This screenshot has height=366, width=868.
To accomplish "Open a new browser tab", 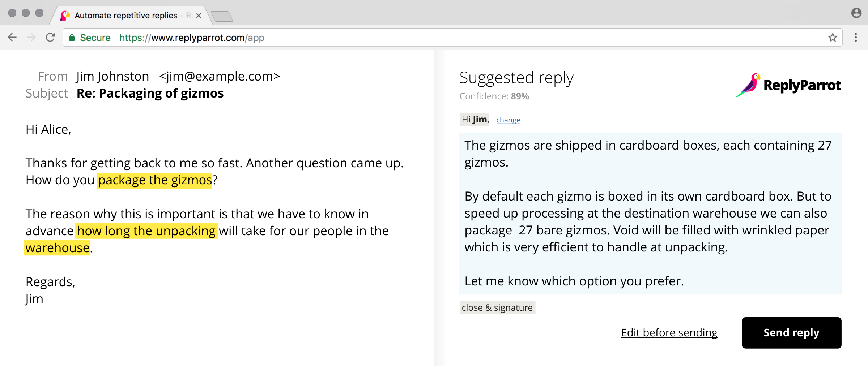I will point(222,16).
